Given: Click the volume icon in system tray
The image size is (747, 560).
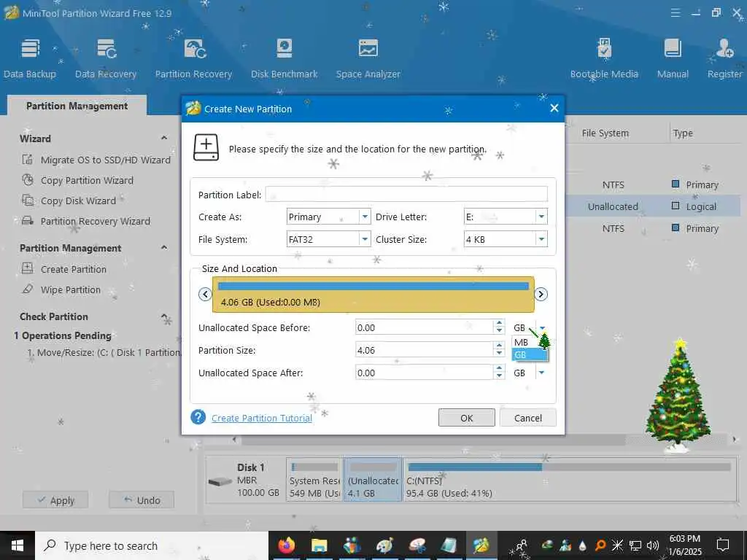Looking at the screenshot, I should click(x=653, y=545).
